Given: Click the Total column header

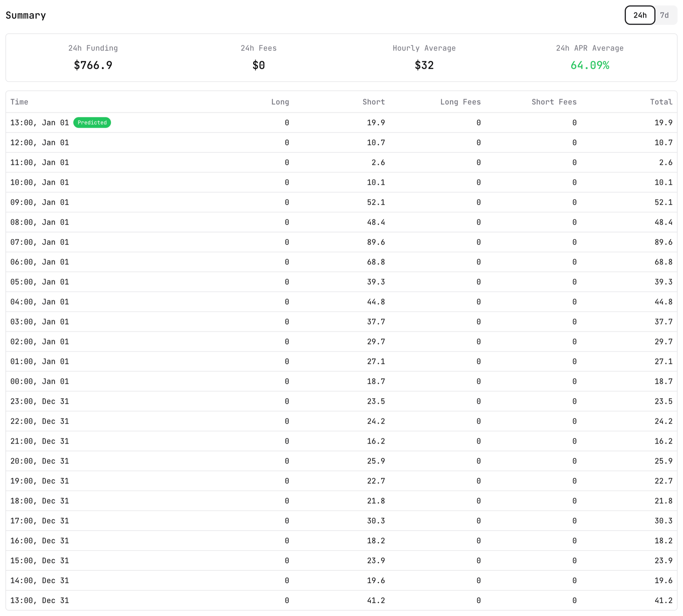Looking at the screenshot, I should pos(661,102).
